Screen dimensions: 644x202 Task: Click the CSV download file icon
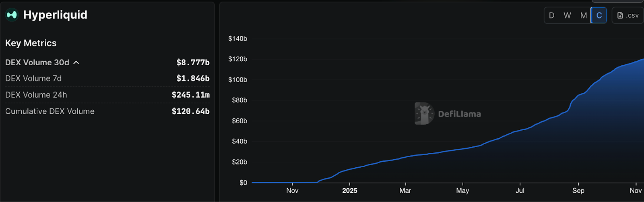[x=620, y=15]
